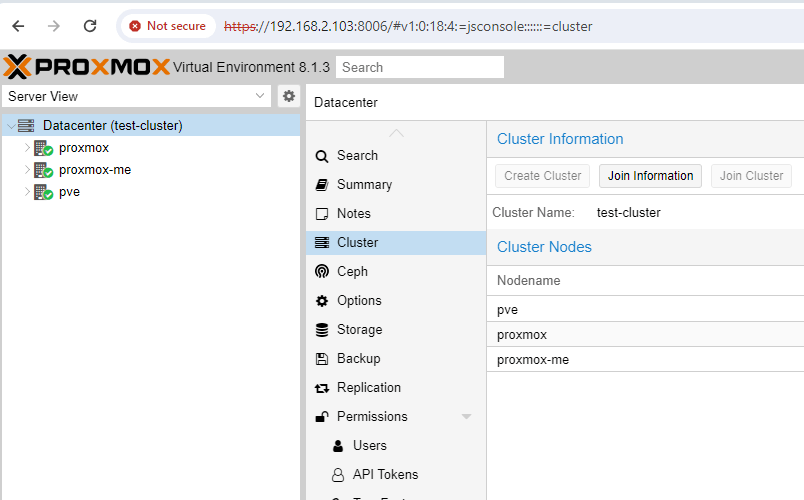Click the Options gear icon in sidebar

(321, 301)
